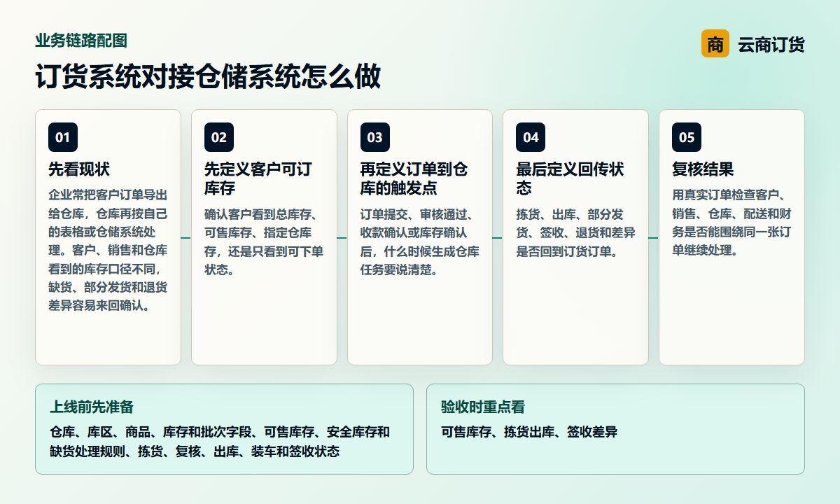Click the paragraph starting 确认客户看到总库存
The height and width of the screenshot is (504, 840).
click(x=264, y=241)
